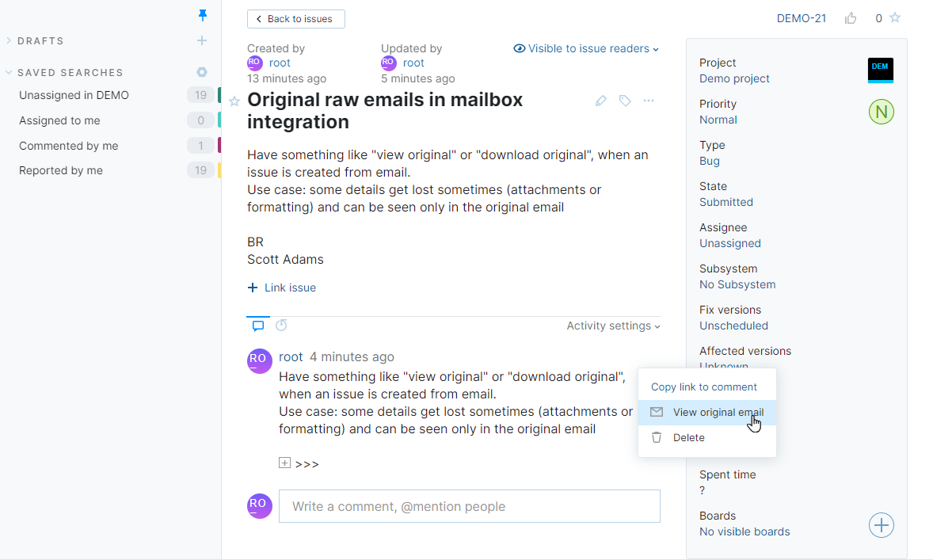Click the green Normal priority badge
This screenshot has height=560, width=933.
(881, 112)
